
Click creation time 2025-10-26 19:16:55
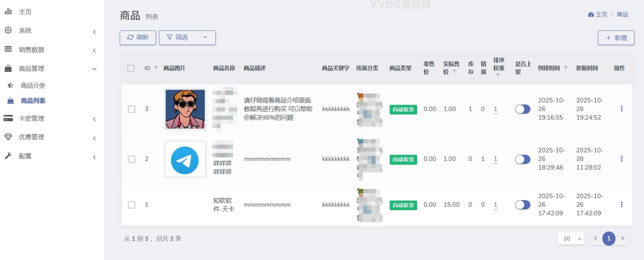(x=552, y=109)
